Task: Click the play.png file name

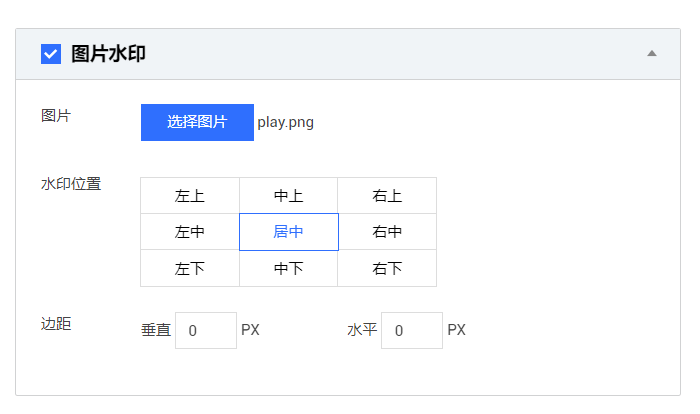Action: [x=286, y=122]
